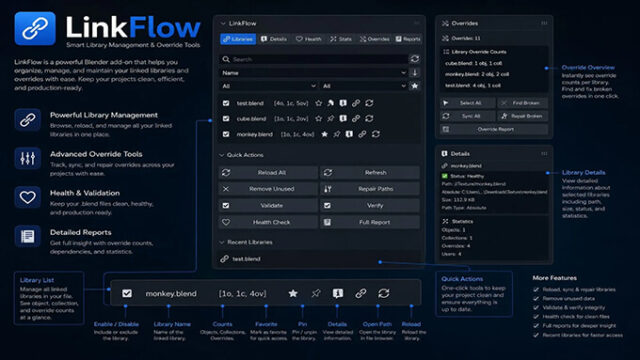Viewport: 640px width, 360px height.
Task: Click the Find Broken button
Action: click(x=523, y=103)
